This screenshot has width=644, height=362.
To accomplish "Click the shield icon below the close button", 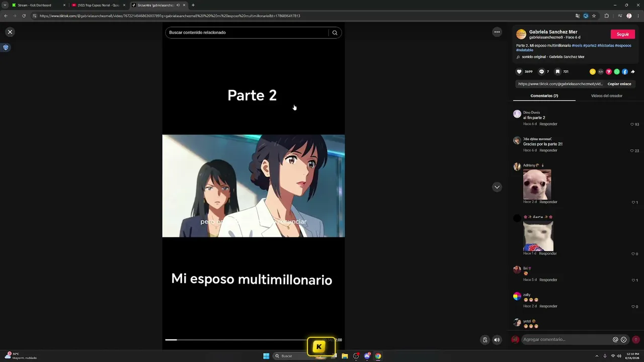I will pos(6,48).
